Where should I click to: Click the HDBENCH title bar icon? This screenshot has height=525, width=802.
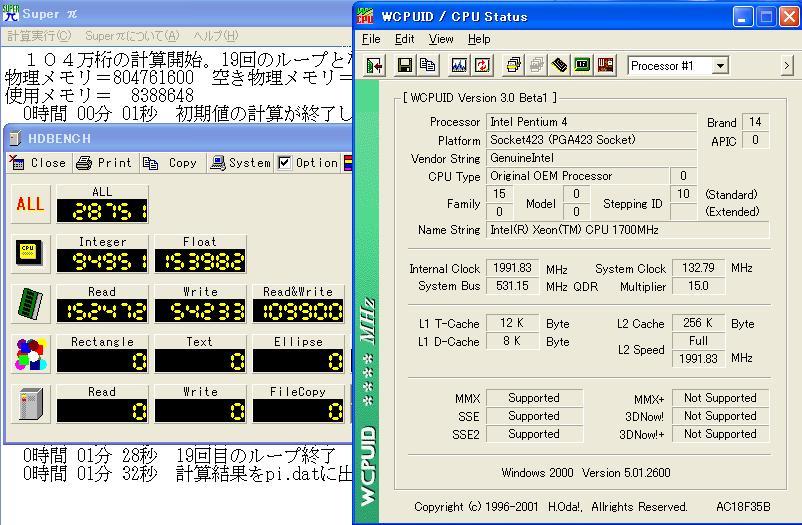[15, 138]
